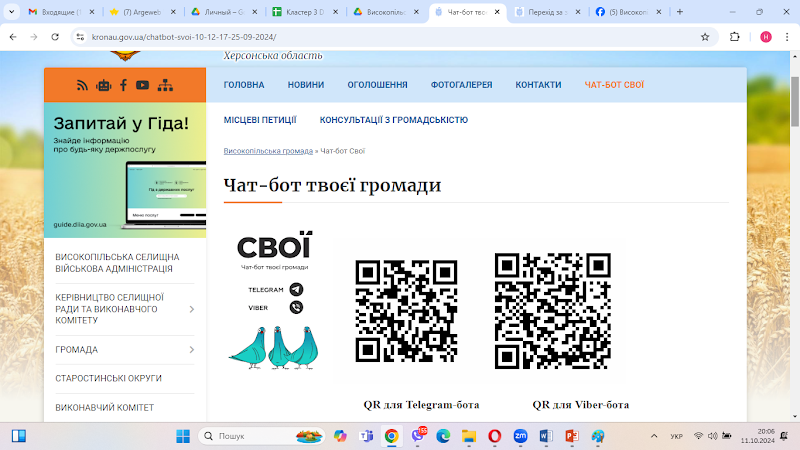The height and width of the screenshot is (450, 800).
Task: Open Zoom from the taskbar
Action: point(520,436)
